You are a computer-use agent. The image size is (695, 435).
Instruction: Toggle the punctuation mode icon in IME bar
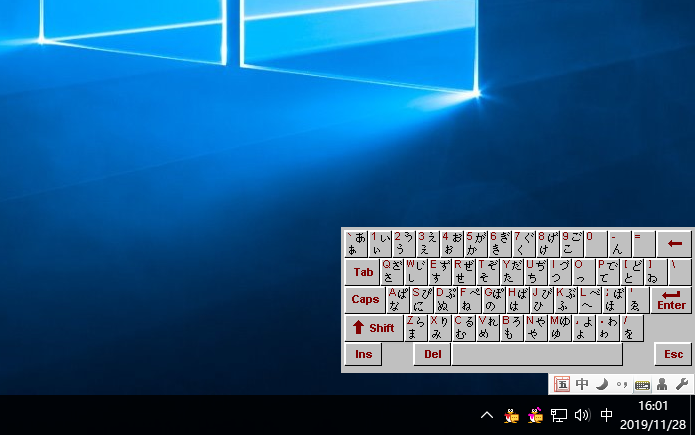click(x=621, y=384)
